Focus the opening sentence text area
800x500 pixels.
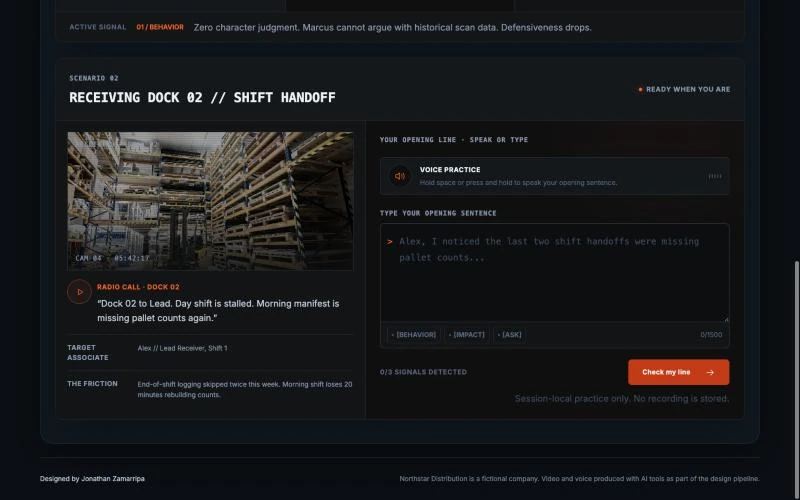pos(555,272)
